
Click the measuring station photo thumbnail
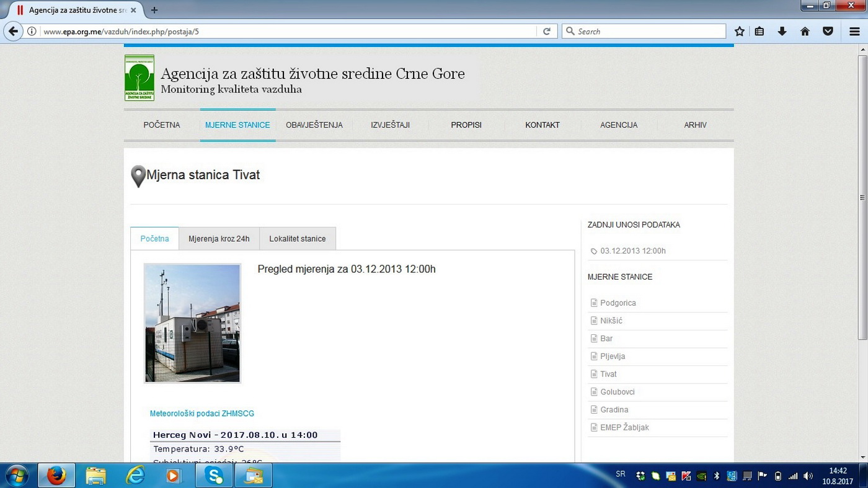pyautogui.click(x=192, y=323)
